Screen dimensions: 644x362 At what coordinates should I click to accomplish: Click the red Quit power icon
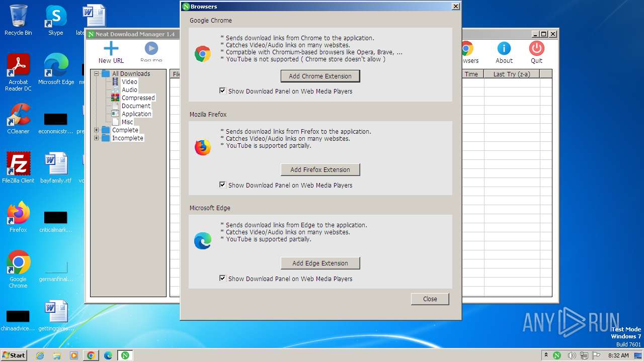[x=536, y=48]
